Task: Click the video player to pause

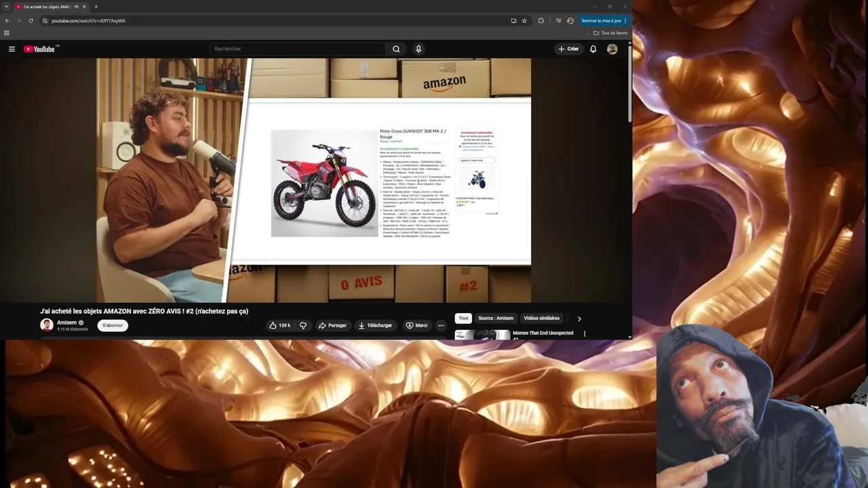Action: tap(313, 180)
